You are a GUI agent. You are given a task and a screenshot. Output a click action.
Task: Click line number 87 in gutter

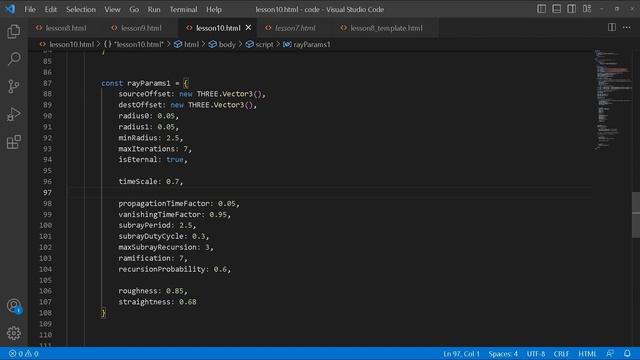pyautogui.click(x=47, y=83)
